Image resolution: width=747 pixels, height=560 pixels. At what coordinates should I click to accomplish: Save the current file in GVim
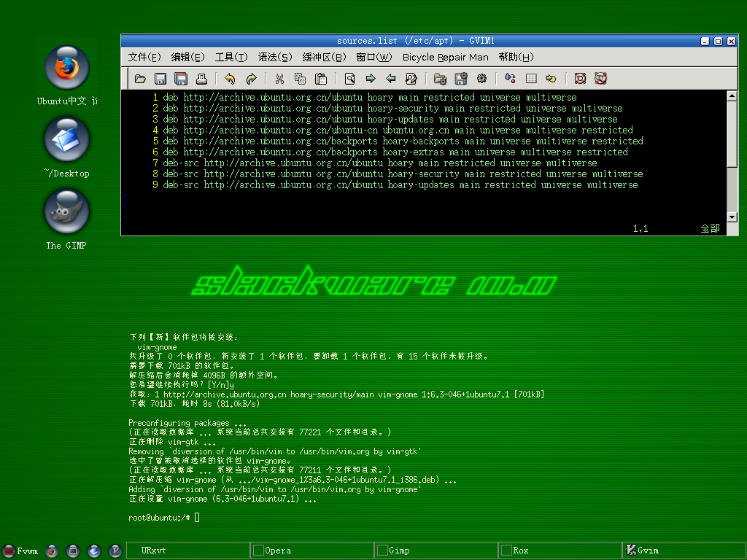point(160,79)
